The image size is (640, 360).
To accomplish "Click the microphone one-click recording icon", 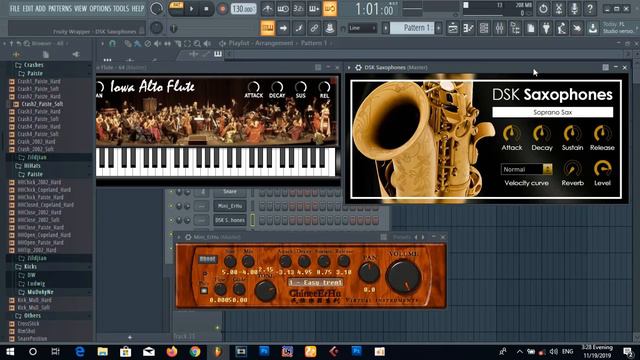I will (x=574, y=9).
